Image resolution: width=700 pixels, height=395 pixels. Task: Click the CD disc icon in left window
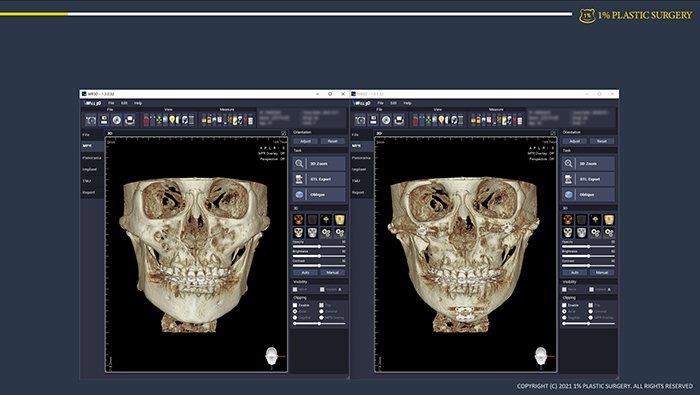pyautogui.click(x=117, y=120)
